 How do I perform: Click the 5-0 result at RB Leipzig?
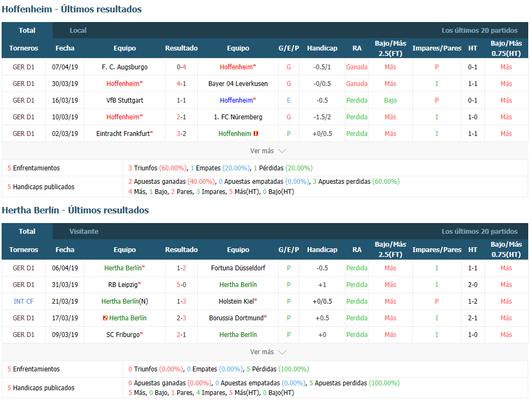click(x=181, y=285)
